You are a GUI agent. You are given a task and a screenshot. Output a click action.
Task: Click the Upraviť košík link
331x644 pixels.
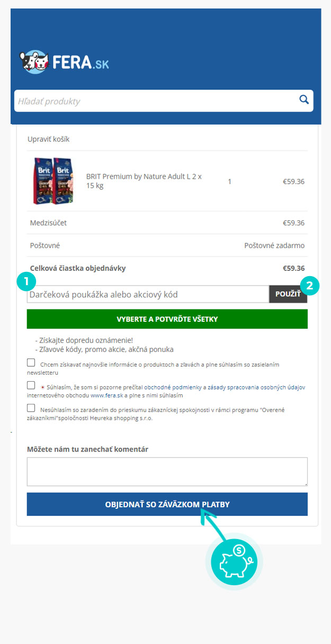tap(48, 139)
